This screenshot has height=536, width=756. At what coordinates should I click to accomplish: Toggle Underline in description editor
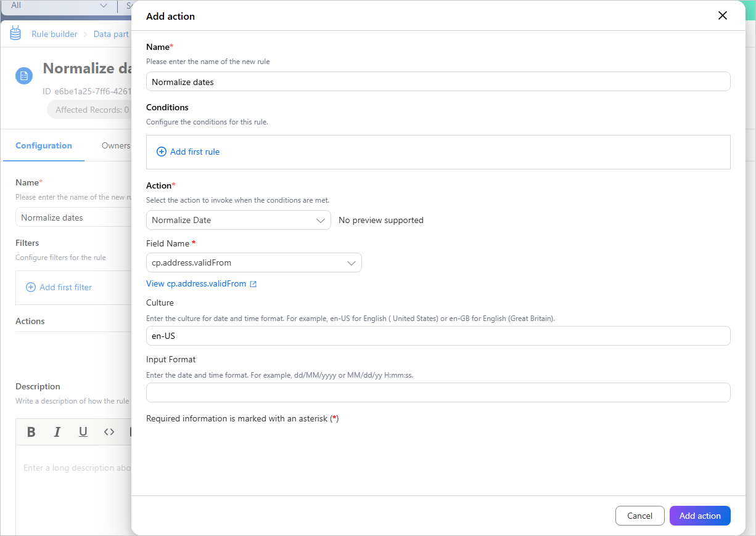coord(83,432)
